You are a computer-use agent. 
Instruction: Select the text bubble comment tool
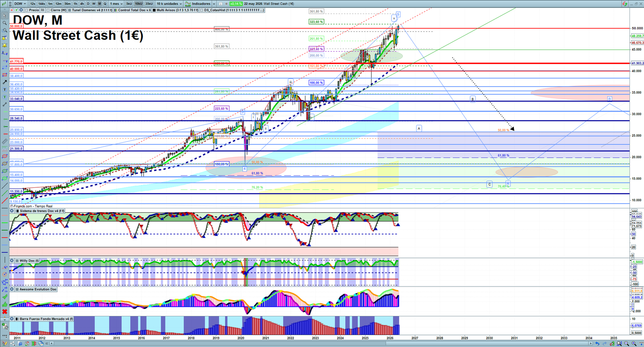tap(4, 97)
